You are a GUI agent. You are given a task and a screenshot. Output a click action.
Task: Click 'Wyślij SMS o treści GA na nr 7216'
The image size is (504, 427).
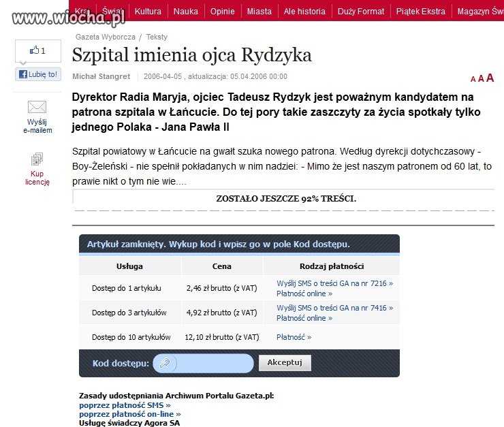tap(335, 283)
